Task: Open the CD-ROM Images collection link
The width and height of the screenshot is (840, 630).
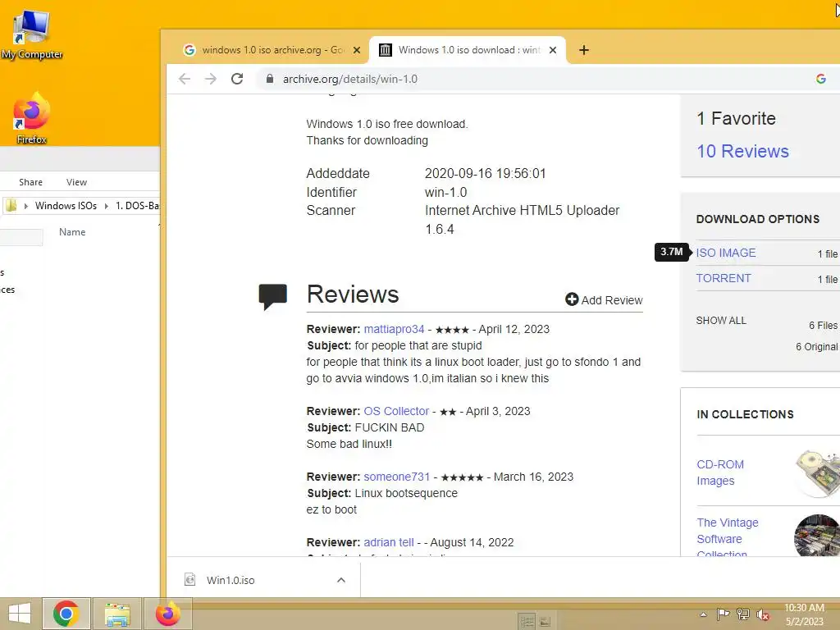Action: tap(720, 472)
